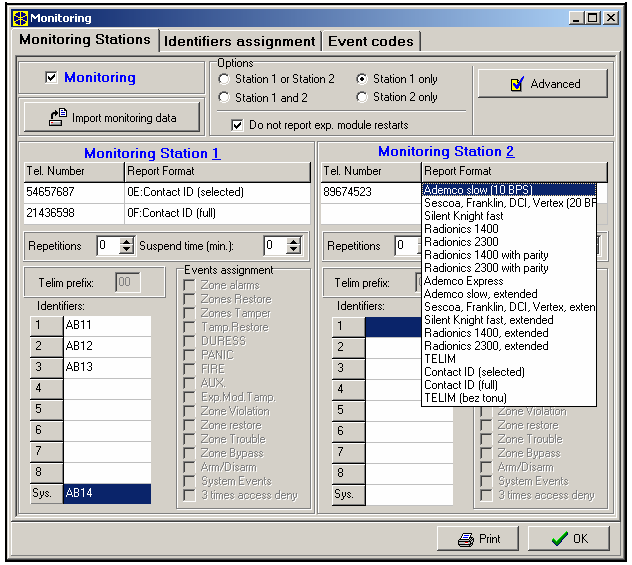Choose Contact ID (full) in dropdown list

(x=509, y=385)
